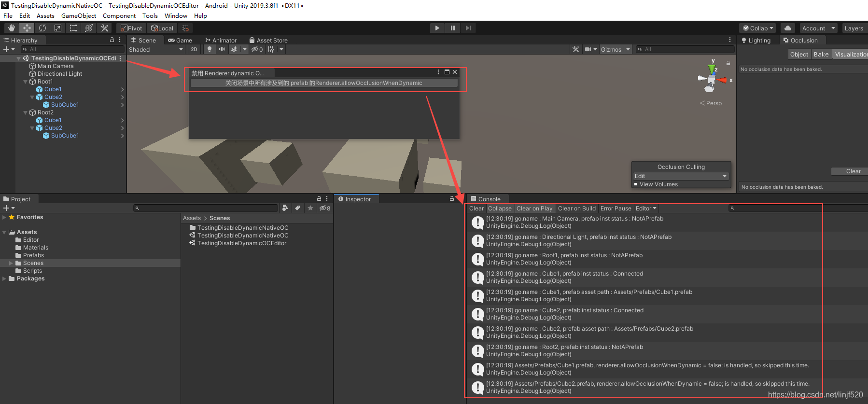The image size is (868, 404).
Task: Toggle Persp projection label
Action: (x=711, y=103)
